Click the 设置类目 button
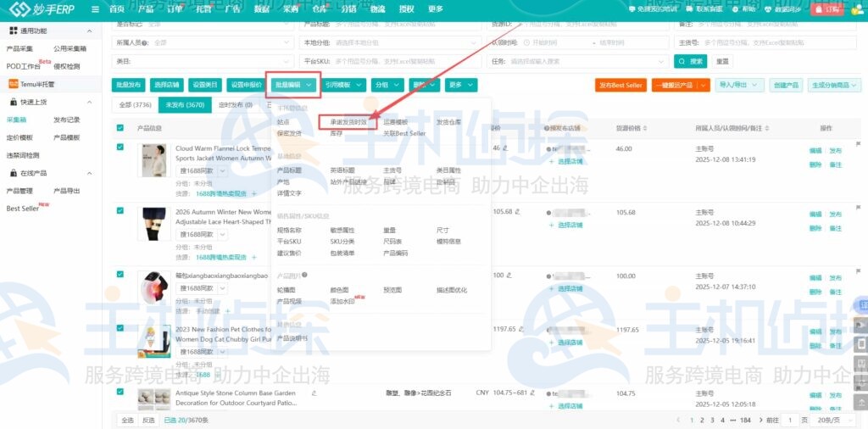868x429 pixels. point(205,85)
